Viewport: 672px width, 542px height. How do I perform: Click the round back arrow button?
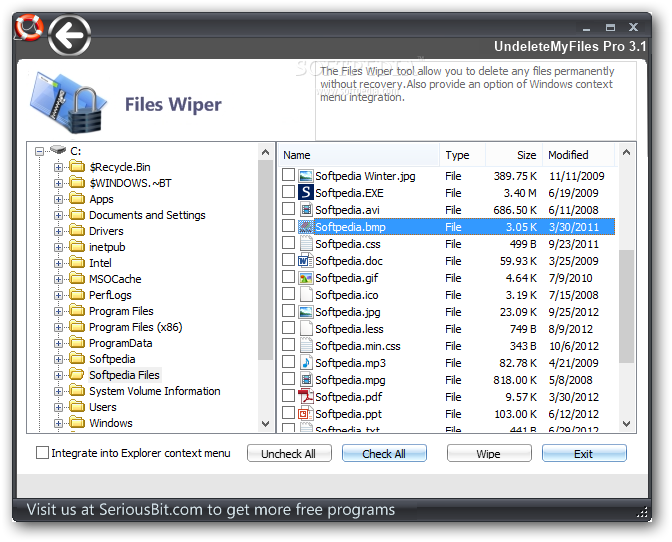69,36
